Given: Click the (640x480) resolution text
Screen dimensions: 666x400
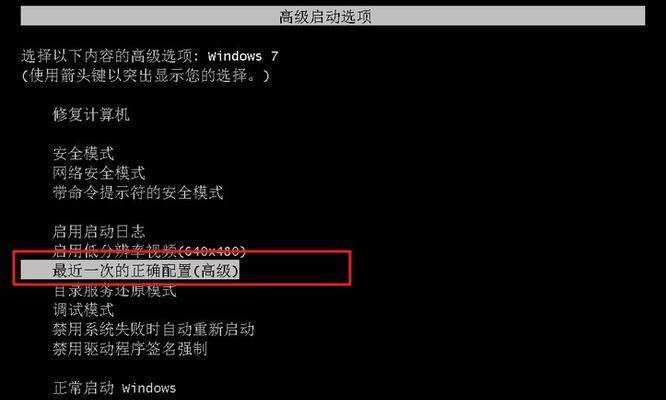Looking at the screenshot, I should pos(212,251).
